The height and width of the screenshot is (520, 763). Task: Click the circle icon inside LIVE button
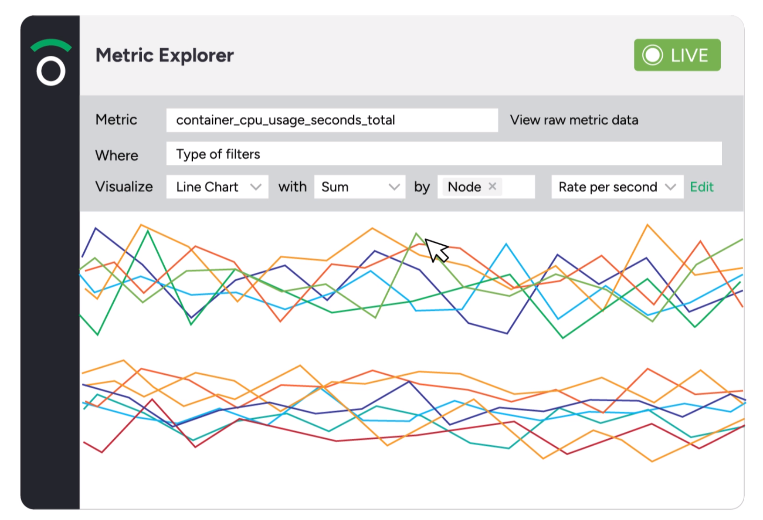coord(652,55)
